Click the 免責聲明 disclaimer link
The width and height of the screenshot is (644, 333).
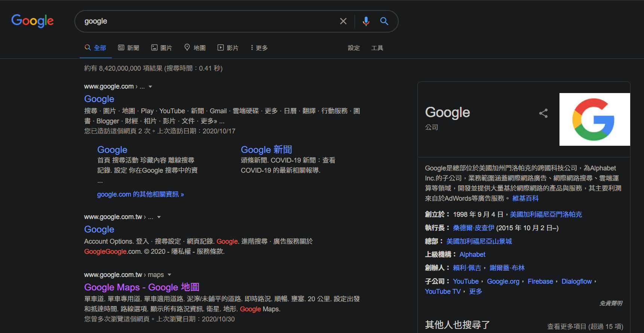point(611,303)
